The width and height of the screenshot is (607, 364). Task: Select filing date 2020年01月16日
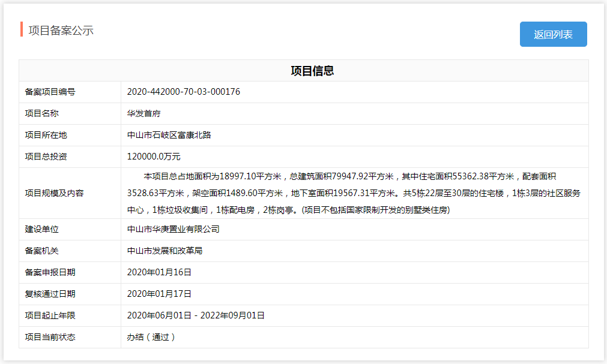tap(159, 272)
